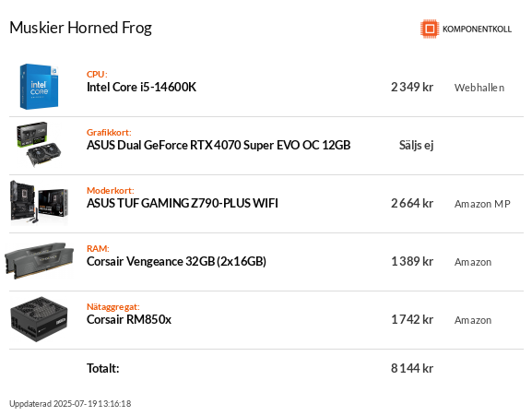Open the Corsair Vengeance RAM sticks image
Image resolution: width=532 pixels, height=416 pixels.
click(x=39, y=261)
